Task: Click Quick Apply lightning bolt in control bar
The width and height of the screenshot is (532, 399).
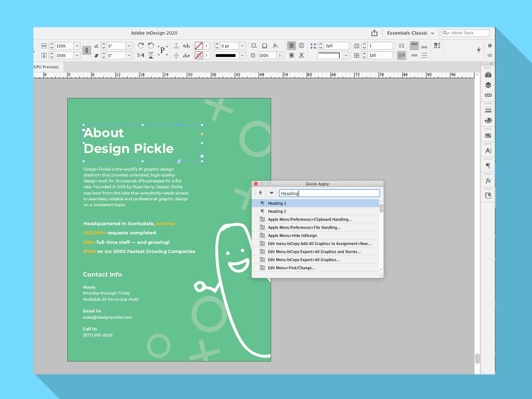Action: tap(479, 50)
